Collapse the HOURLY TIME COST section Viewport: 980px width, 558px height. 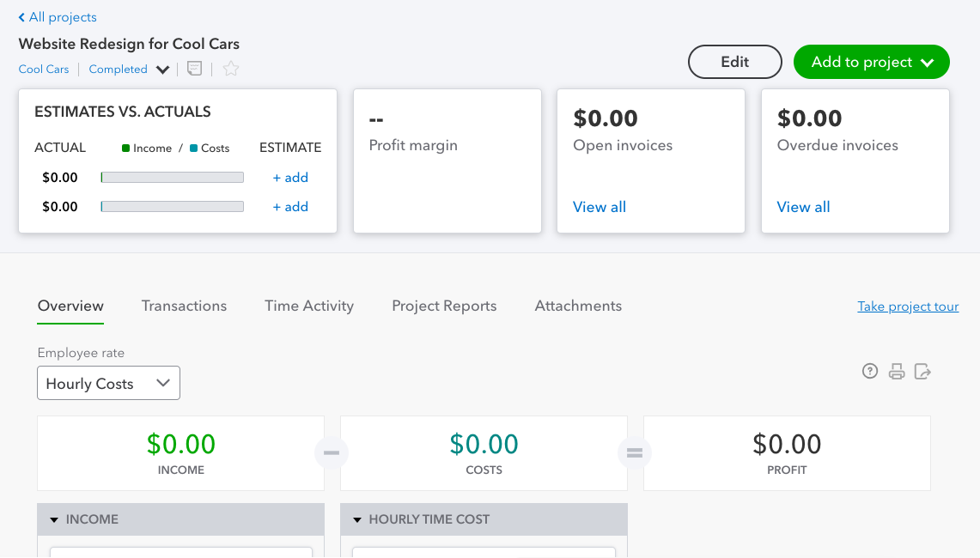(357, 519)
